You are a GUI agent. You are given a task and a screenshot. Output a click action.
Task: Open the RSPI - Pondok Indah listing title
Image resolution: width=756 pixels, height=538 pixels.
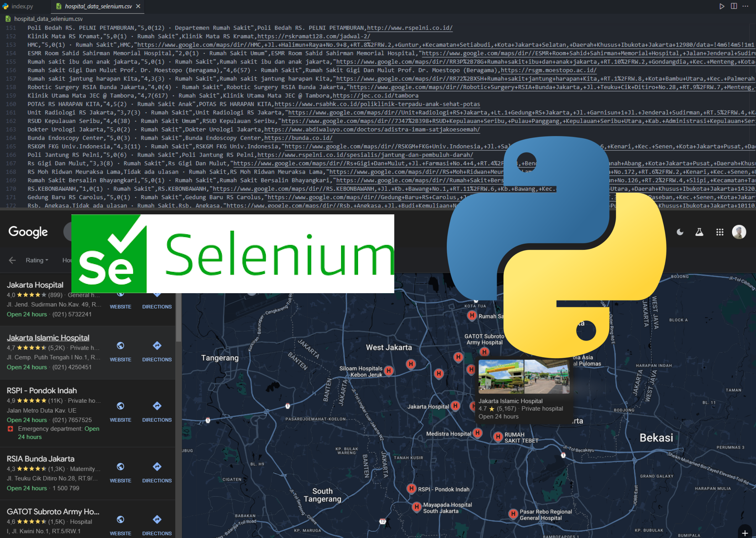(x=42, y=391)
